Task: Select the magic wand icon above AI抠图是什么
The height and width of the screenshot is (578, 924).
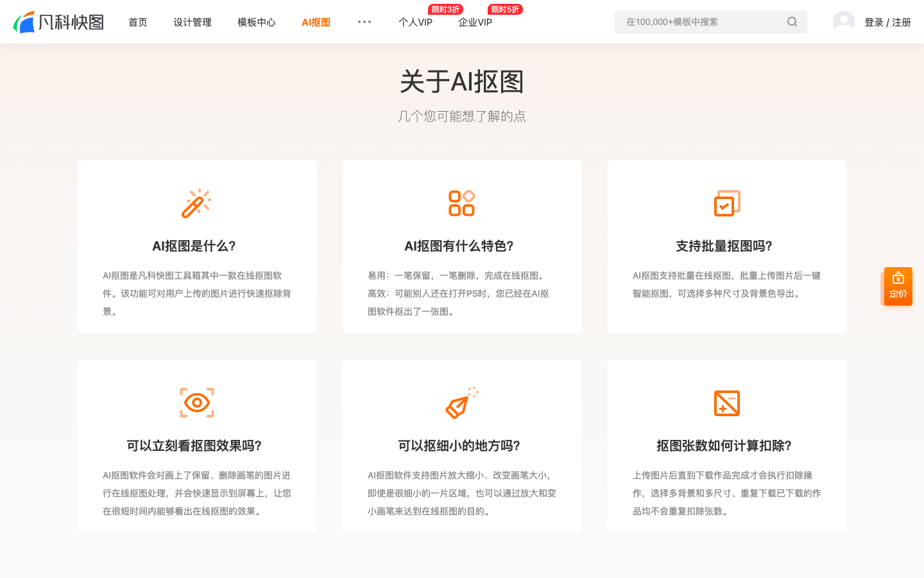Action: pos(197,202)
